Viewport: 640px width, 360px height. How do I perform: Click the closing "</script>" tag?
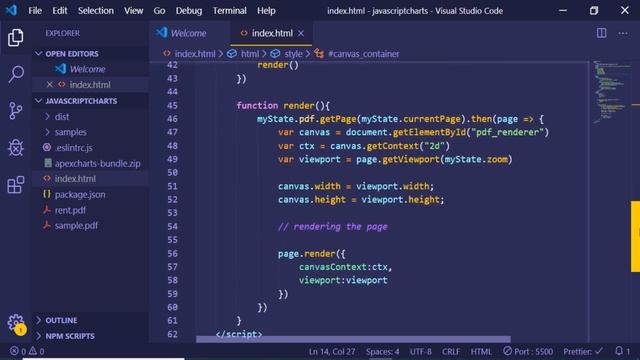pos(239,334)
